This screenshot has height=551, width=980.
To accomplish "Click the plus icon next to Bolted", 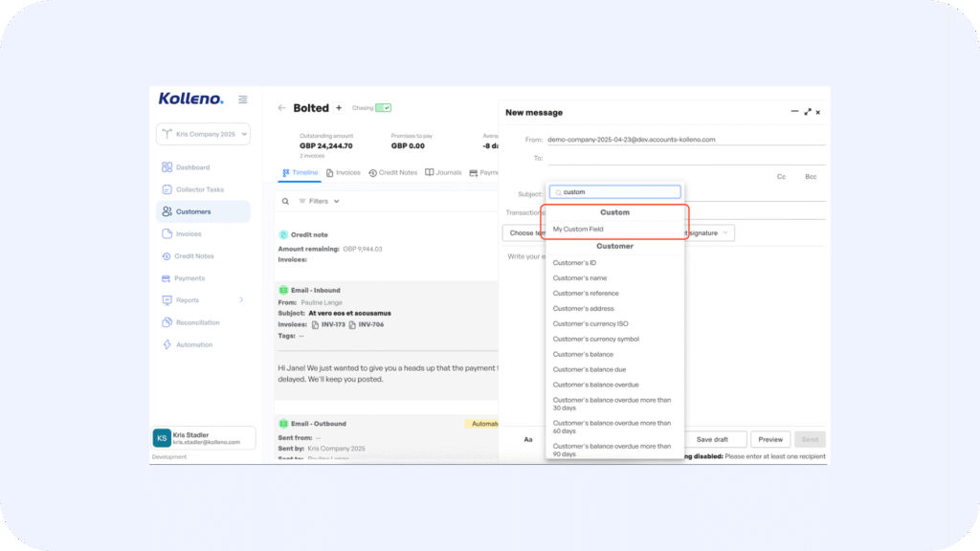I will point(339,108).
